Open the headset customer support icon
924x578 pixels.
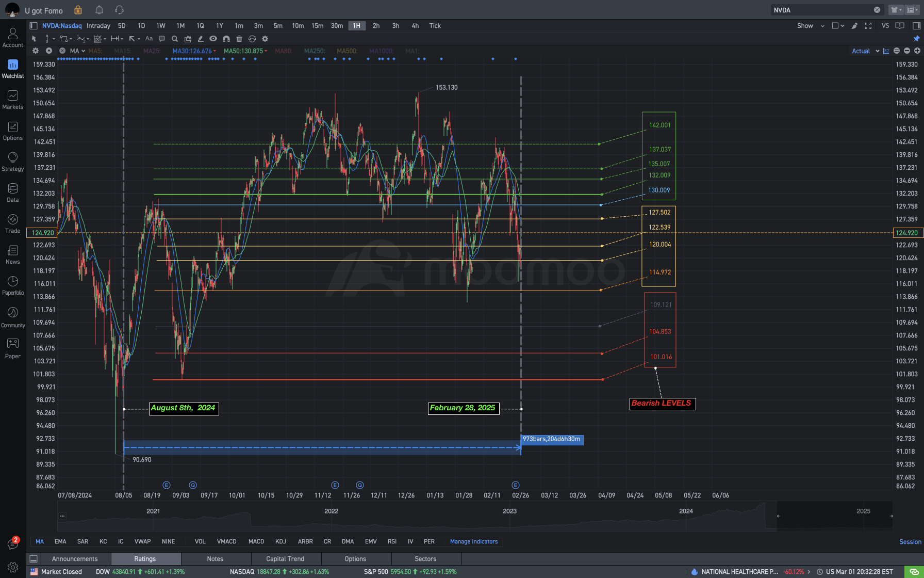119,10
